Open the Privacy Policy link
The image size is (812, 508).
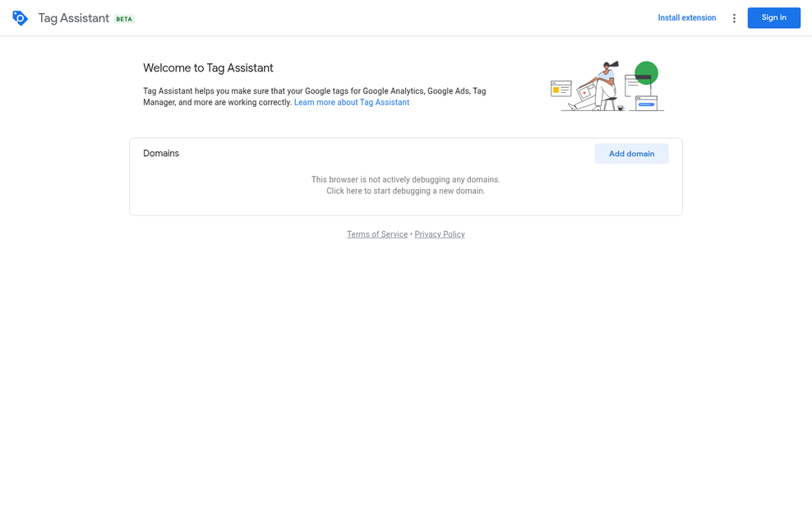pyautogui.click(x=440, y=234)
